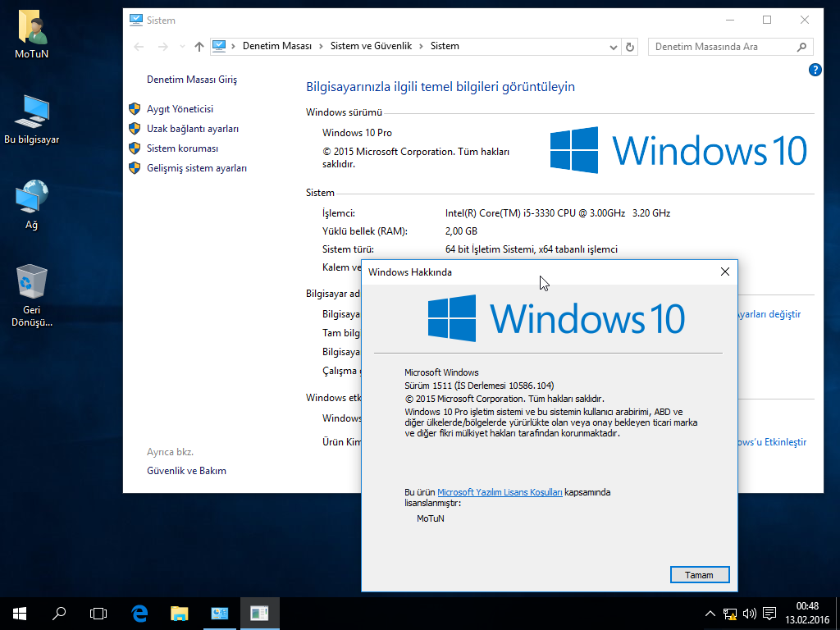Show hidden system tray icons

tap(710, 614)
